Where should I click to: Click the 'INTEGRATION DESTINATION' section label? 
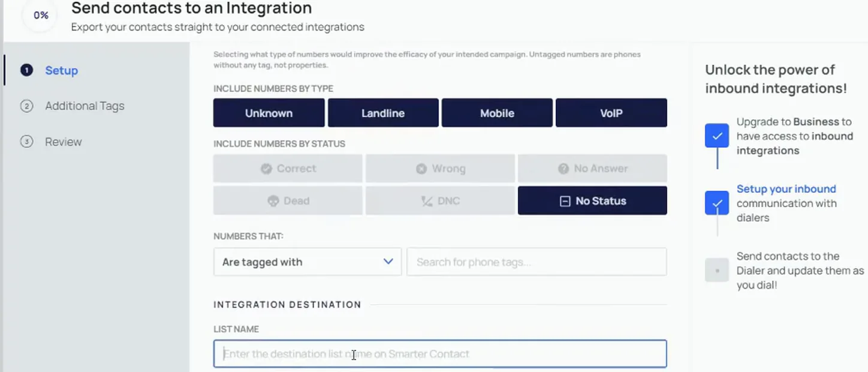(287, 304)
